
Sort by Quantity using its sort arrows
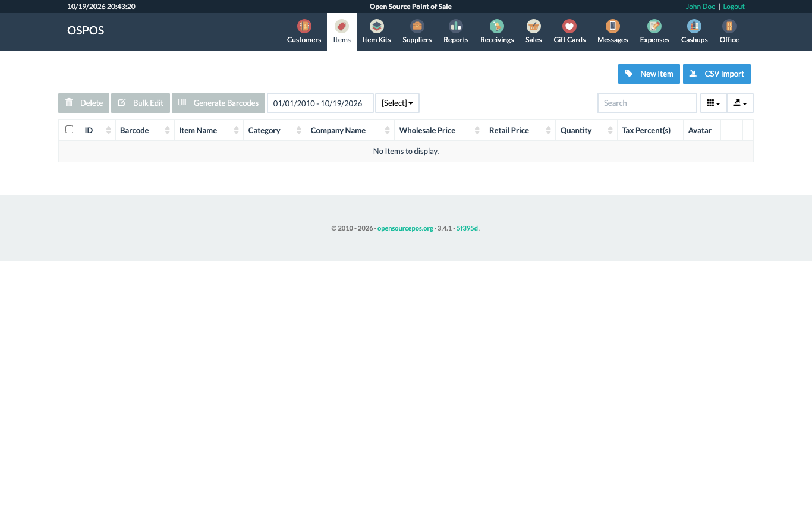pos(610,130)
